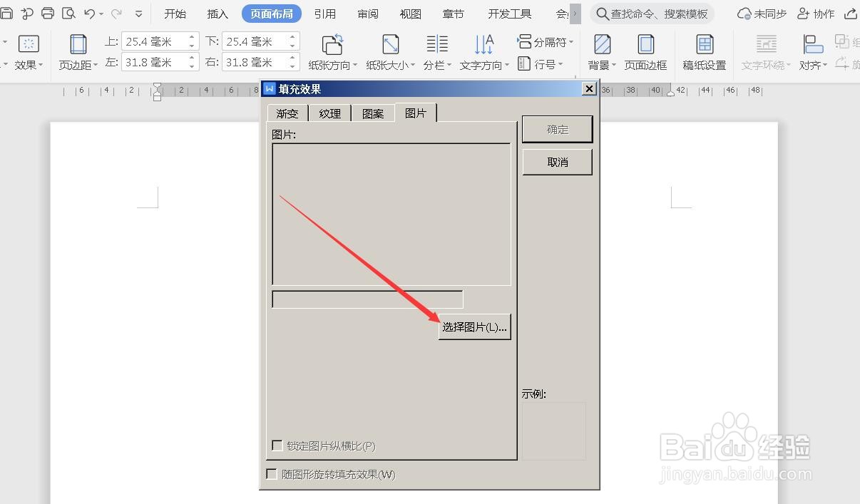The image size is (860, 504).
Task: Open the 开始 ribbon tab
Action: (175, 14)
